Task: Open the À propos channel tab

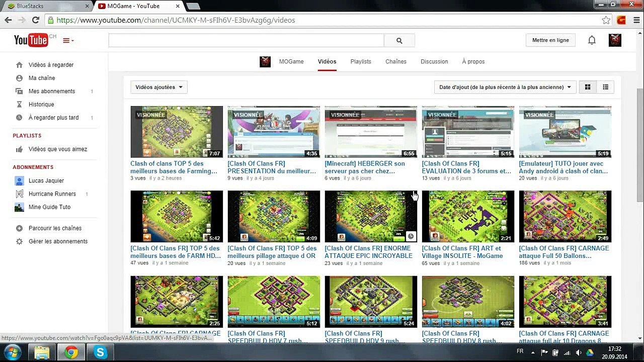Action: click(473, 61)
